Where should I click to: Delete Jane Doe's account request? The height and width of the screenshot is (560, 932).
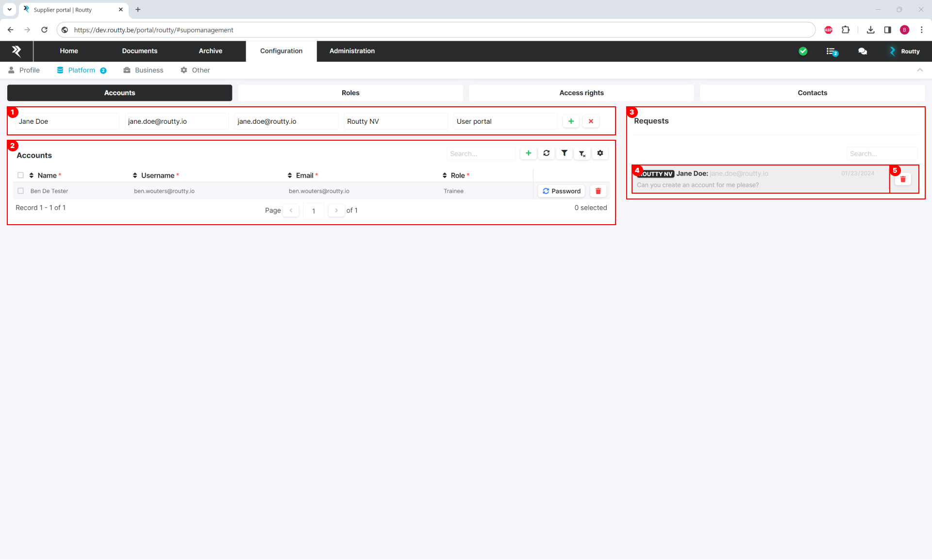click(903, 180)
